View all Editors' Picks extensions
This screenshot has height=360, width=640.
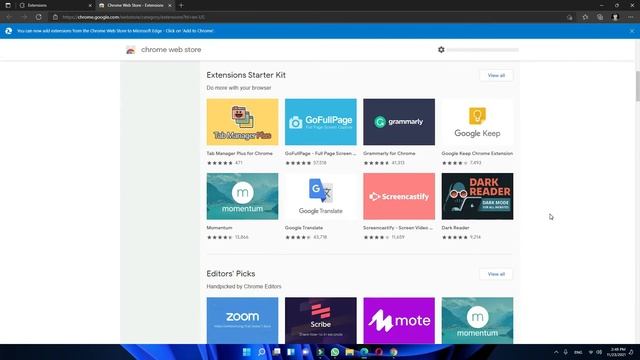tap(496, 274)
